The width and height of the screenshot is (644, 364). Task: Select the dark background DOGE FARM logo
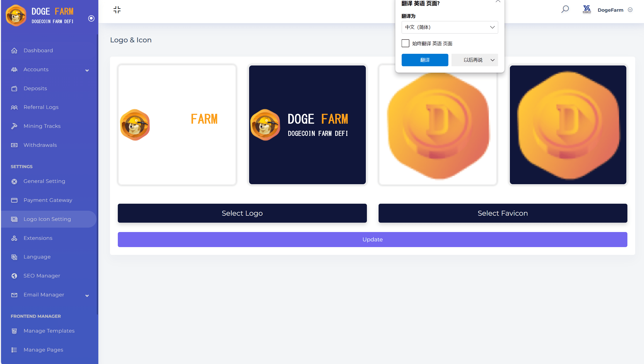click(x=307, y=124)
